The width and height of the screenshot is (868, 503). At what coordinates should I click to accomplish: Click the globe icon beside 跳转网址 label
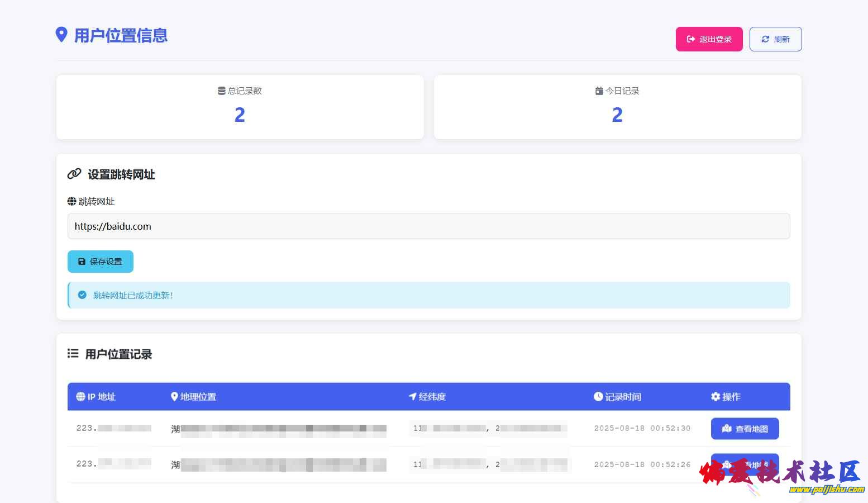coord(72,201)
